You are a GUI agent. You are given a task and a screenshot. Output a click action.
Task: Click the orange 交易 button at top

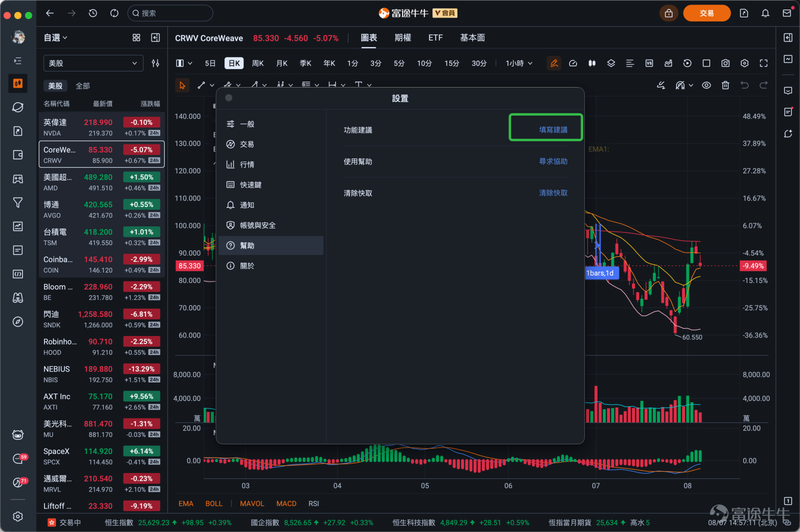click(706, 13)
